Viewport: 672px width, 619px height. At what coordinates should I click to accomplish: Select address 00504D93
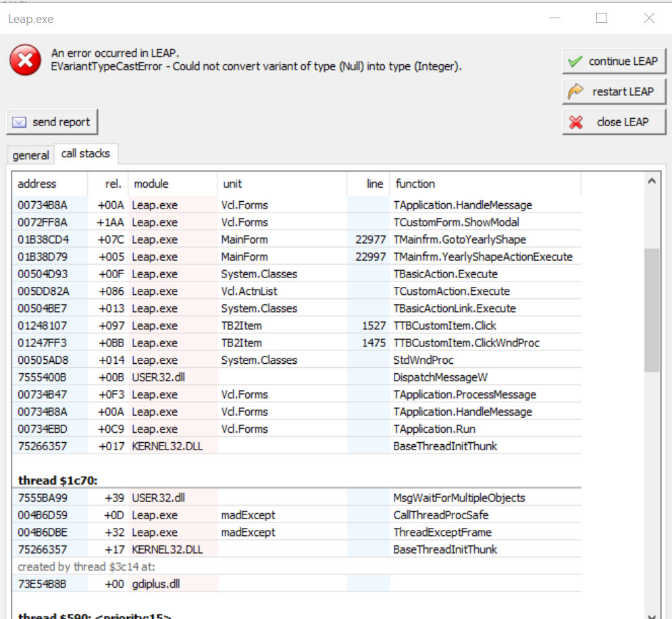[x=43, y=274]
